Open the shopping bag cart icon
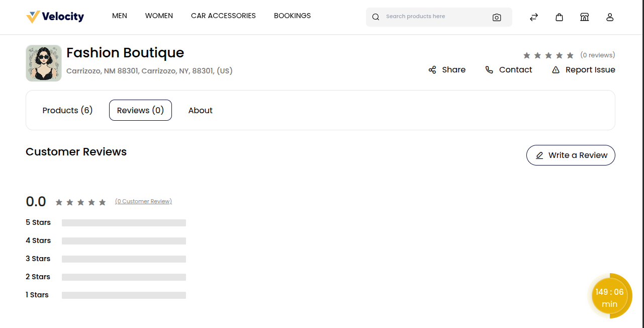The width and height of the screenshot is (644, 328). click(x=559, y=17)
